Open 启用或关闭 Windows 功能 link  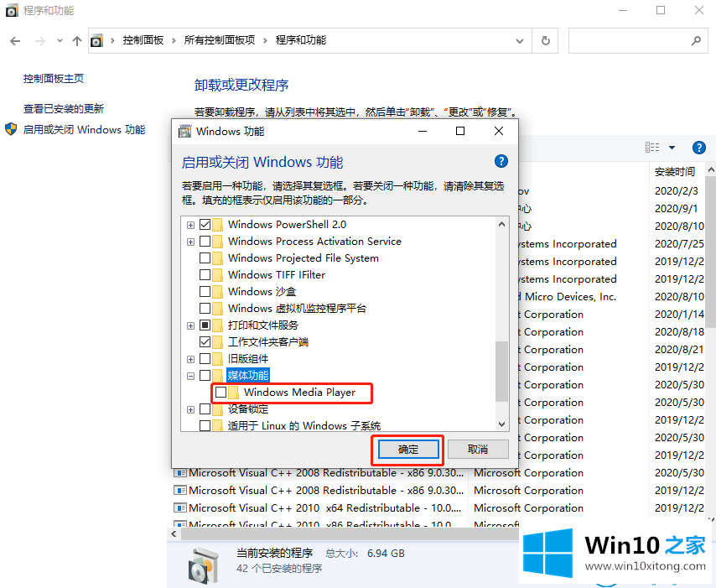[84, 130]
